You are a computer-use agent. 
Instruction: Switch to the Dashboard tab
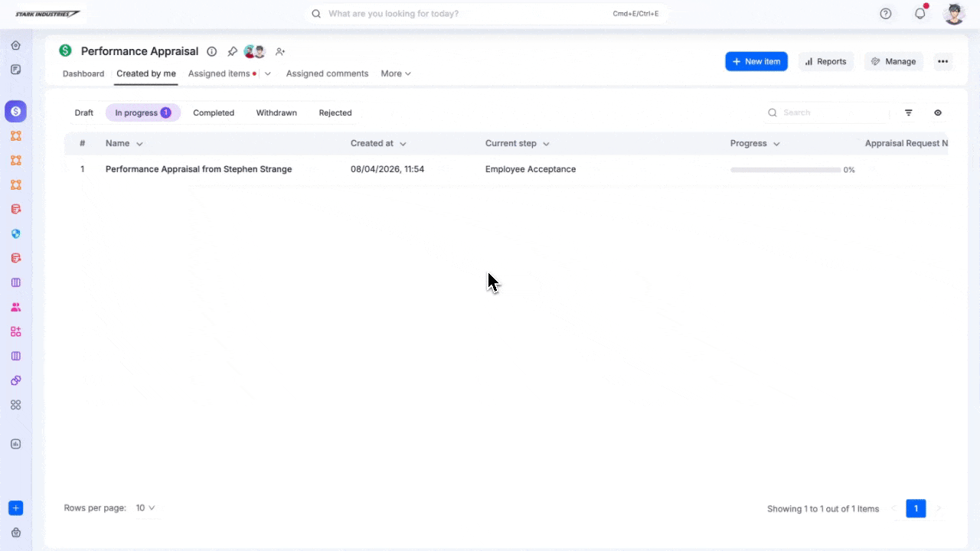point(83,73)
